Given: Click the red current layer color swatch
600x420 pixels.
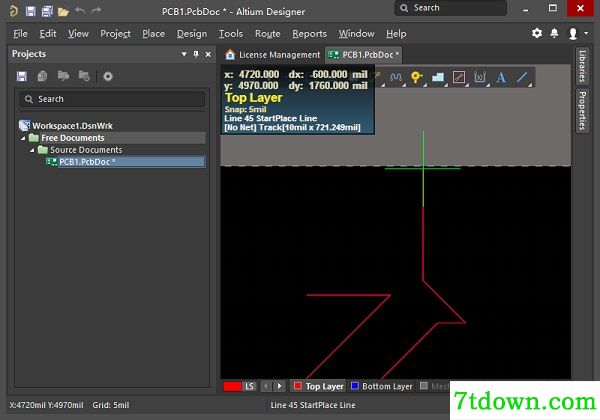Looking at the screenshot, I should pos(233,386).
